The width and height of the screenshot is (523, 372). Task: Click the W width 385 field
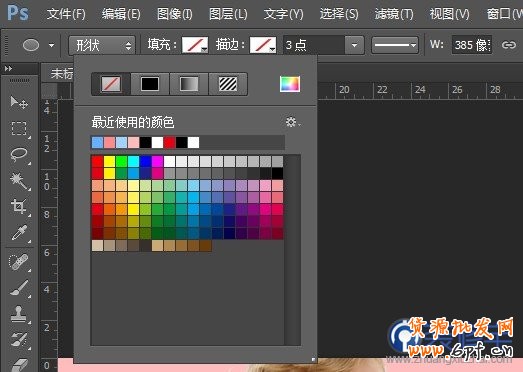472,45
